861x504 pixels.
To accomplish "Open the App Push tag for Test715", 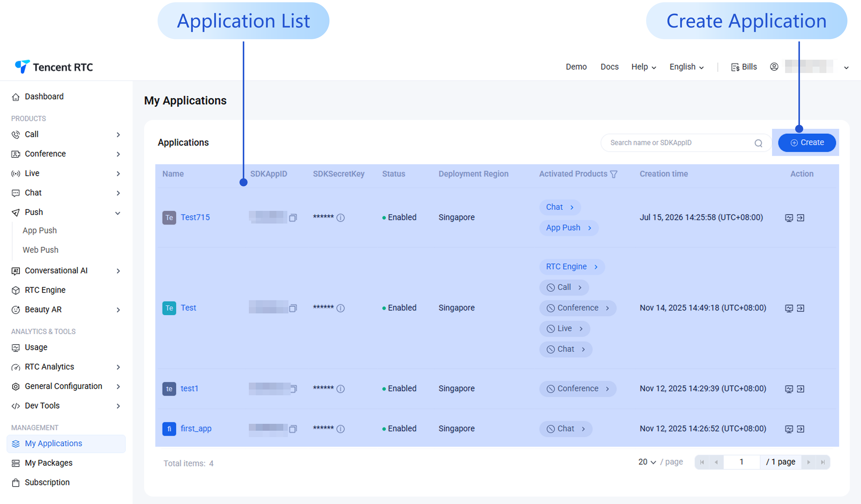I will 569,228.
